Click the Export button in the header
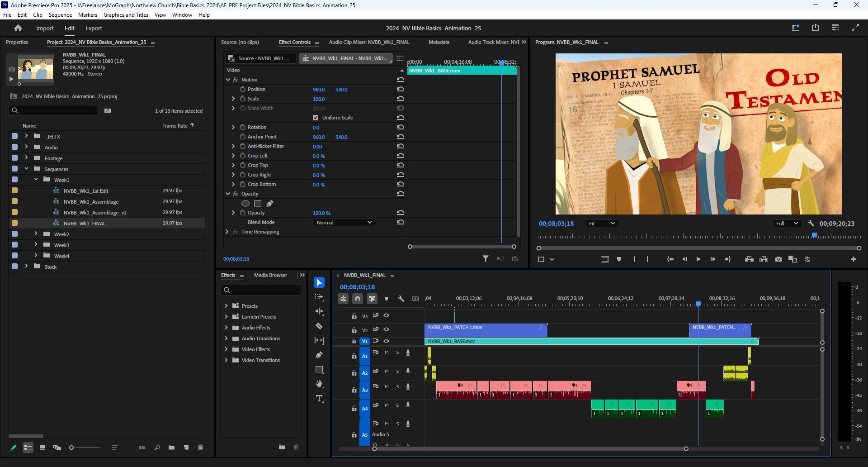 (x=94, y=28)
